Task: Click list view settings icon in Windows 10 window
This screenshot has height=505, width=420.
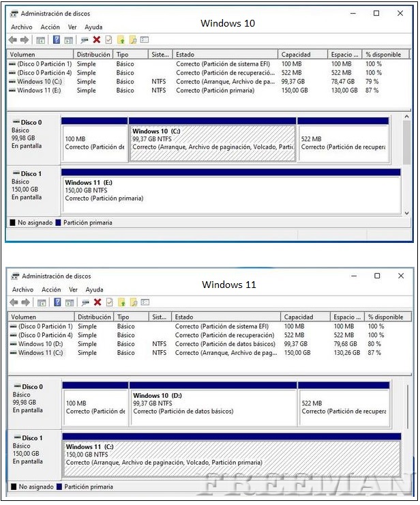Action: click(145, 40)
